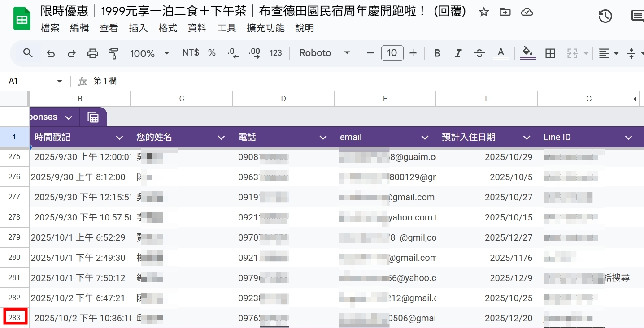Select row 283 by its header
The height and width of the screenshot is (328, 644).
[x=15, y=317]
